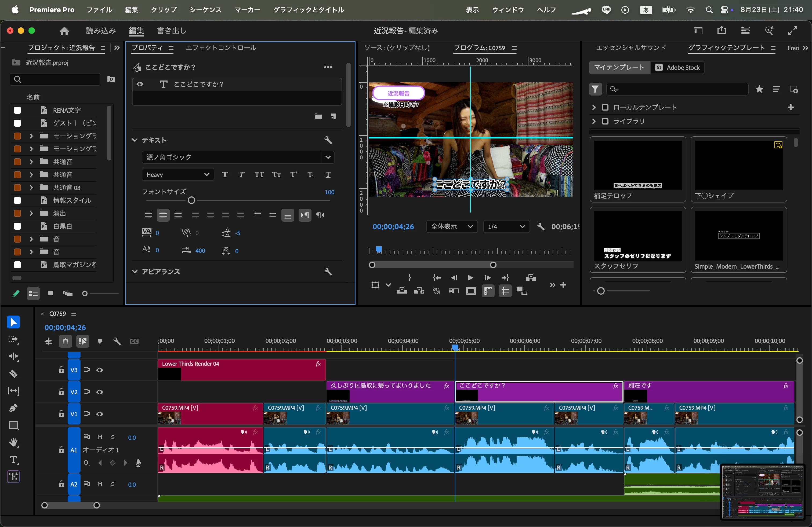Switch to the エフェクトコントロール tab
Screen dimensions: 812x527
(x=221, y=48)
